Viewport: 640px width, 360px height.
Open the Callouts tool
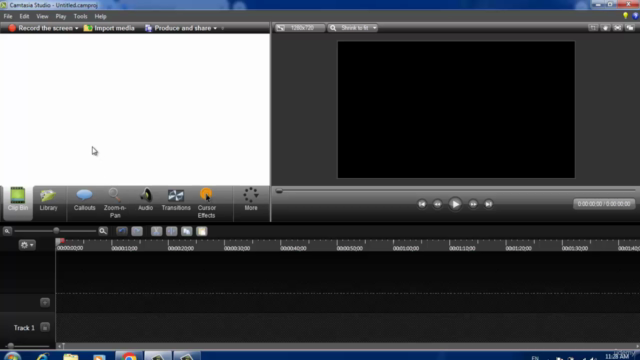point(84,200)
